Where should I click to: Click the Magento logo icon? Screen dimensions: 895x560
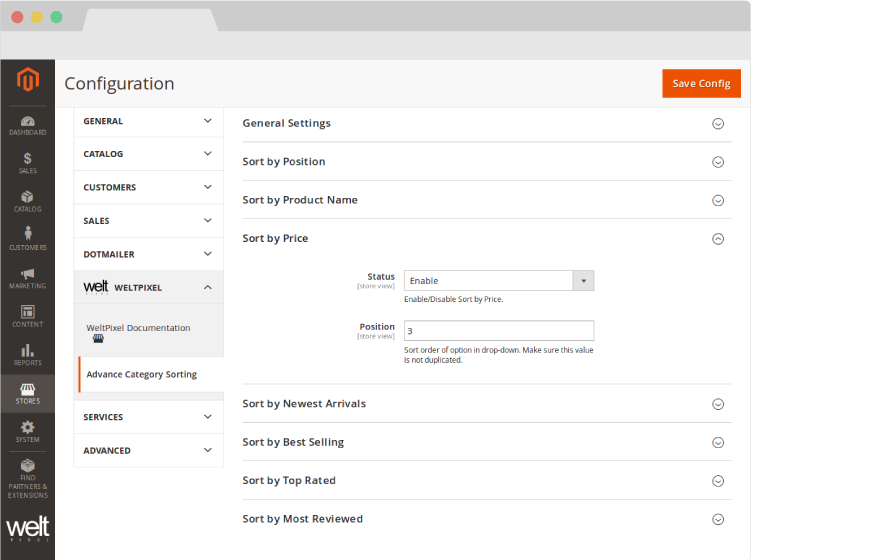[x=27, y=81]
